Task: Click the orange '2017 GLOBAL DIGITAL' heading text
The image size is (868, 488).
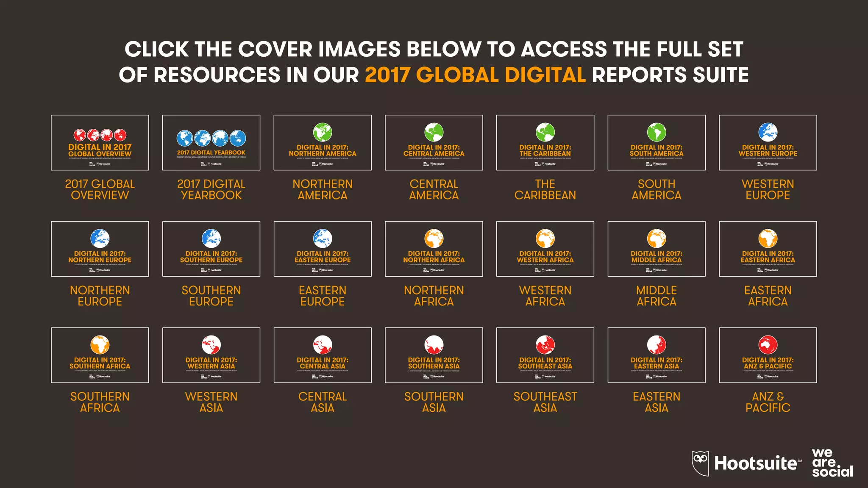Action: click(x=476, y=75)
